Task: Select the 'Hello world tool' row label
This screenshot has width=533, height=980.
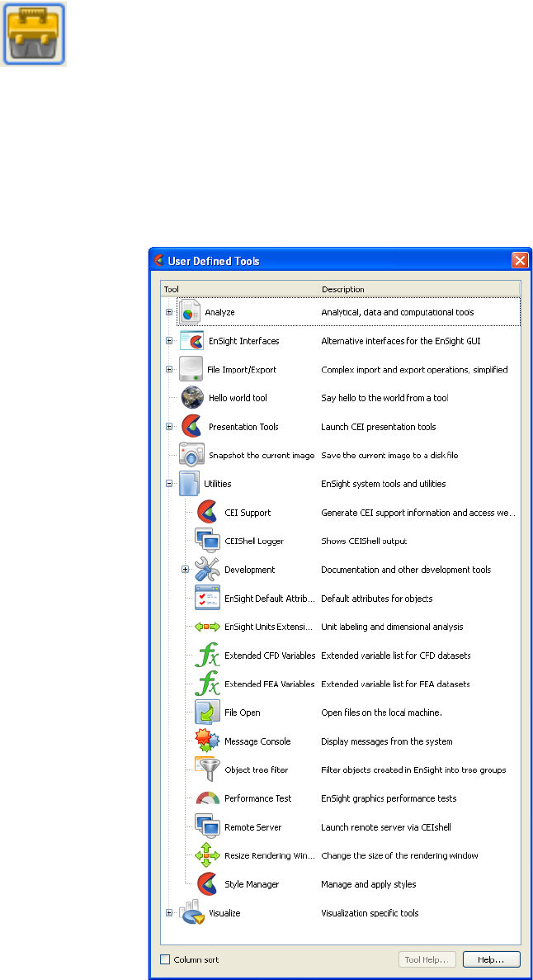Action: pyautogui.click(x=238, y=398)
